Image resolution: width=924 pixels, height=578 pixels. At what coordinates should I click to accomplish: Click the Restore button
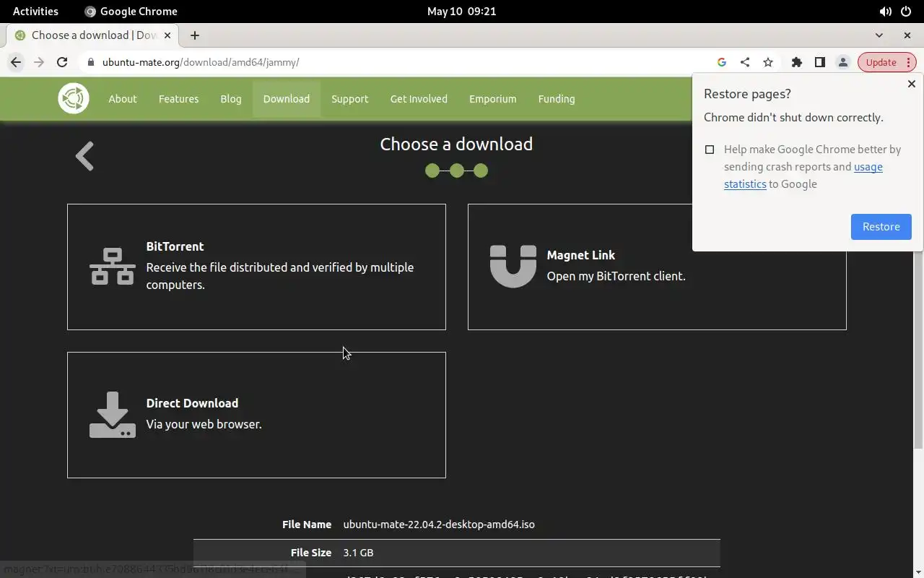pos(881,227)
